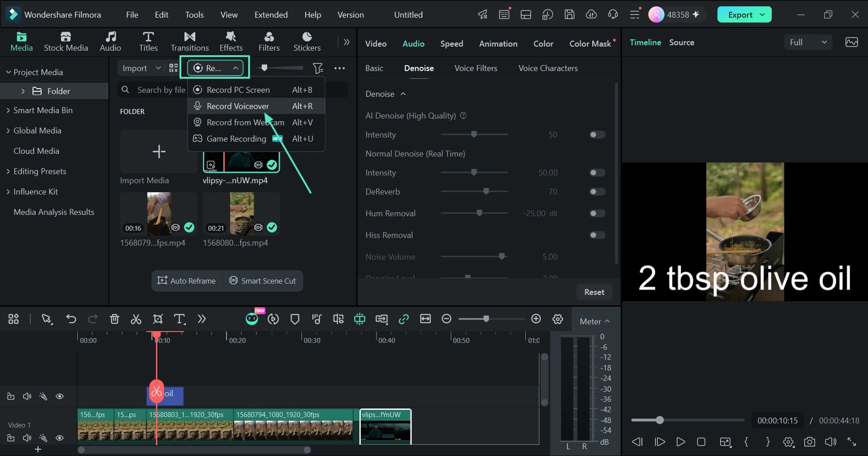This screenshot has height=456, width=868.
Task: Open the Import dropdown
Action: click(x=142, y=68)
